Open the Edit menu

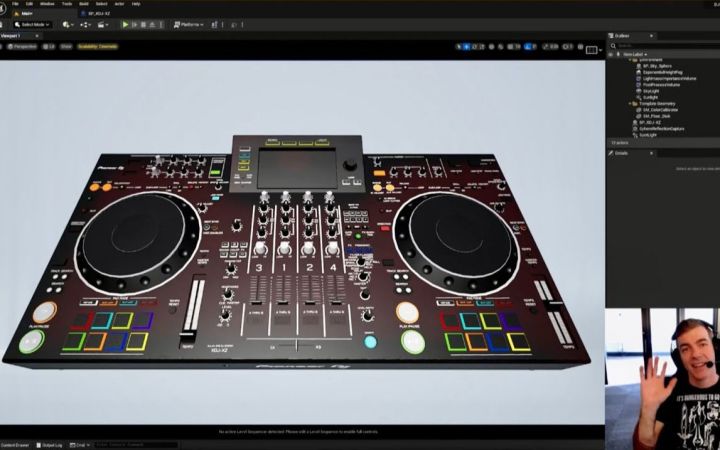coord(29,4)
